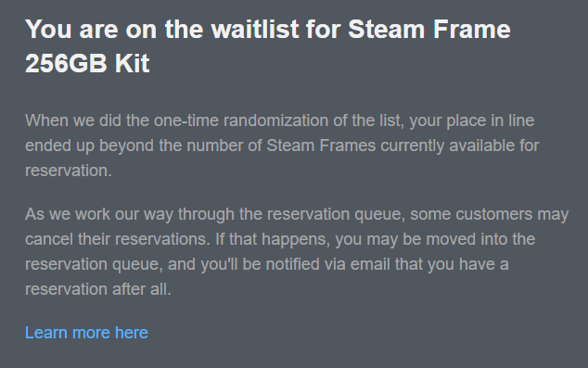This screenshot has width=588, height=368.
Task: Select the "256GB Kit" heading text
Action: (x=87, y=63)
